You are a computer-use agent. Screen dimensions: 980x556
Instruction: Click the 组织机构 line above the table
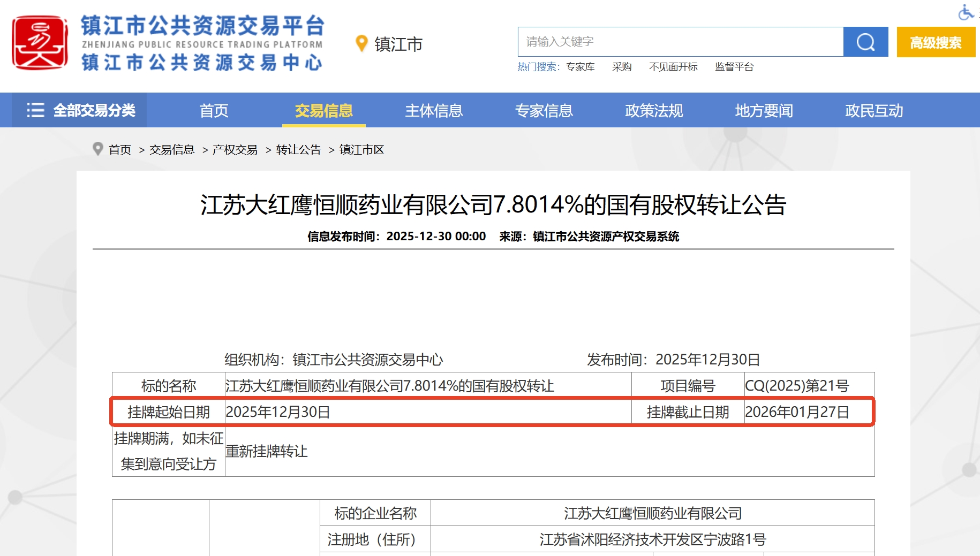[x=334, y=360]
